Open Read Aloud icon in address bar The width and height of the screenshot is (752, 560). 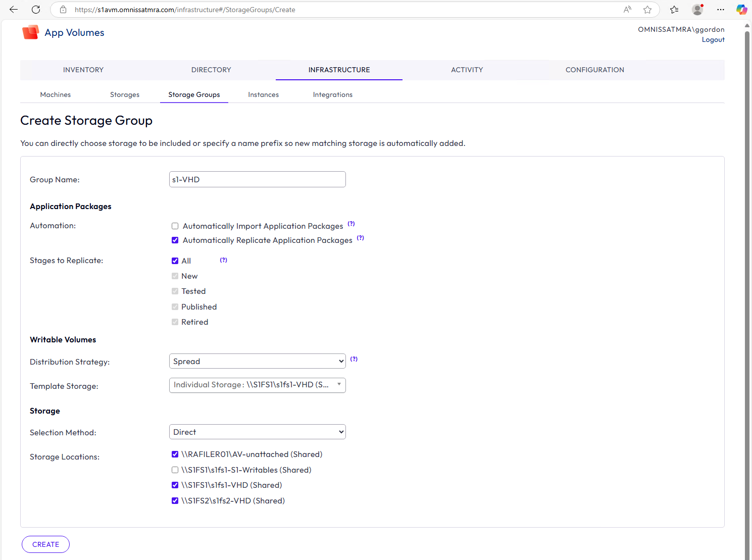627,10
